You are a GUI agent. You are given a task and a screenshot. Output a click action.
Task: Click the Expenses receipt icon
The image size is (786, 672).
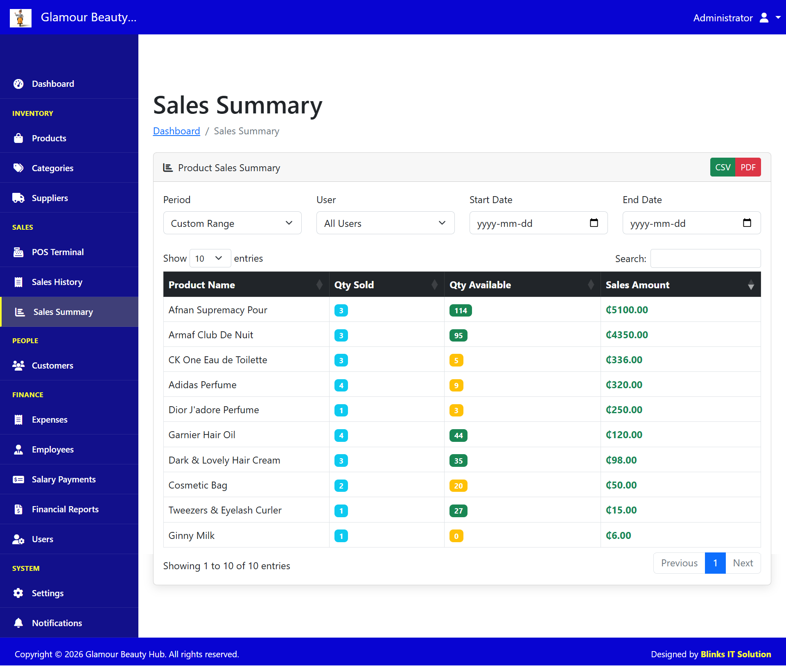tap(18, 420)
